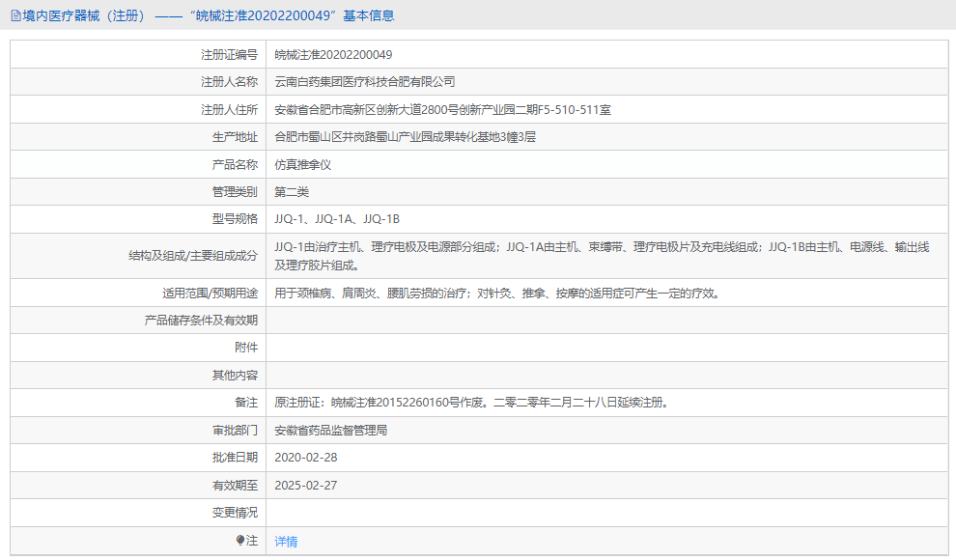Viewport: 956px width, 560px height.
Task: Click the 注册人住所 label
Action: (229, 110)
